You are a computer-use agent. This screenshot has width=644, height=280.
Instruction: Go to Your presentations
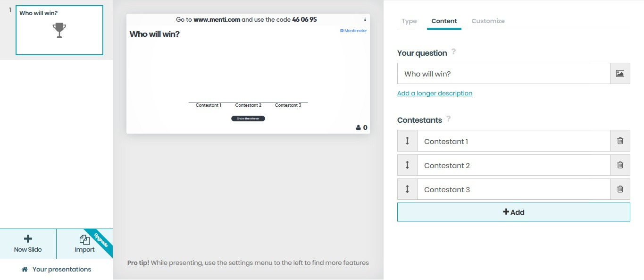click(56, 269)
